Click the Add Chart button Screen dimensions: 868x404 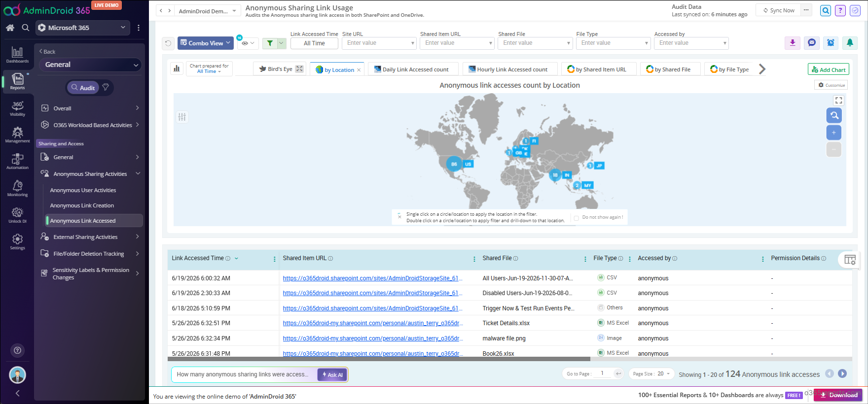829,69
